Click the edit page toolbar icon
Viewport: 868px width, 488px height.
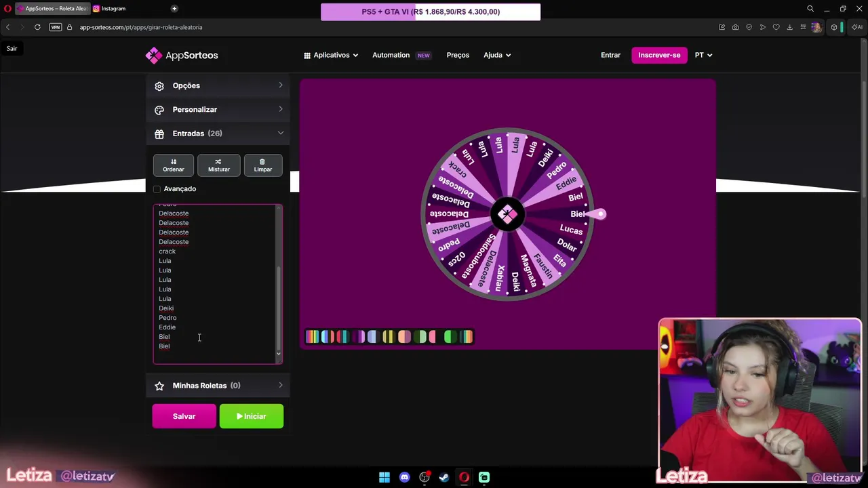(x=722, y=27)
